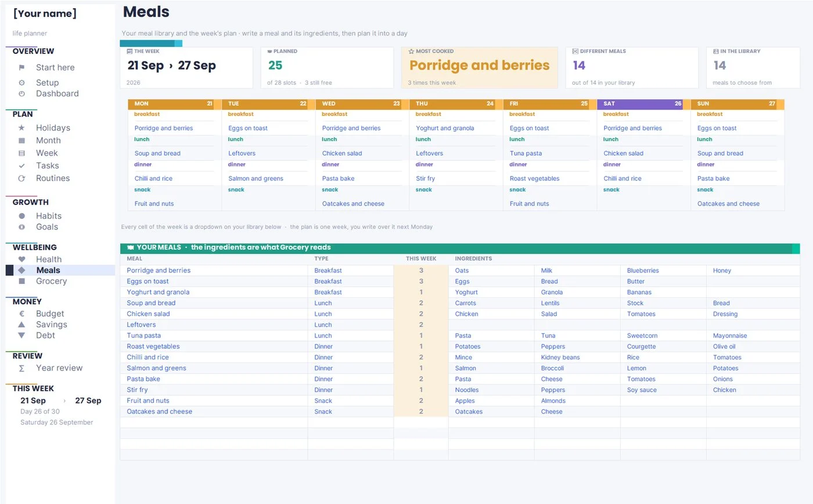Click the Mayonnaise ingredient cell
Image resolution: width=813 pixels, height=504 pixels.
click(753, 336)
